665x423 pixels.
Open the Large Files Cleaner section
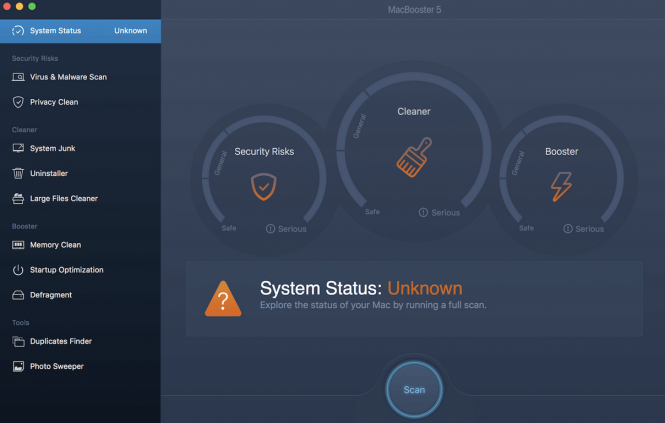coord(64,199)
